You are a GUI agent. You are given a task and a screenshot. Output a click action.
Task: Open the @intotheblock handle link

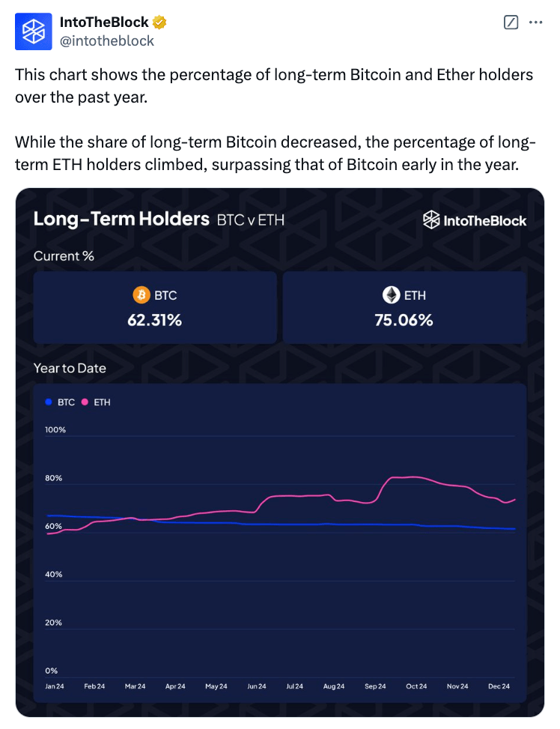107,40
